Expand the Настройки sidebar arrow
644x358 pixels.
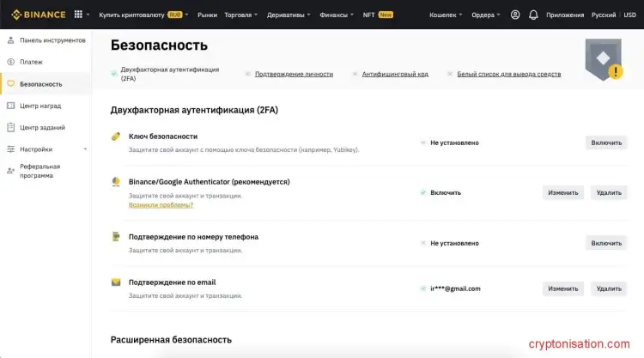(85, 149)
